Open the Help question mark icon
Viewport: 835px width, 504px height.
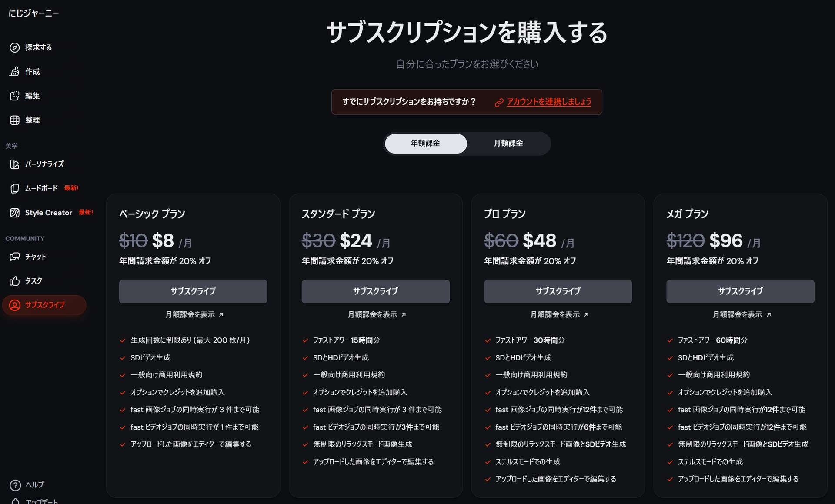(15, 485)
